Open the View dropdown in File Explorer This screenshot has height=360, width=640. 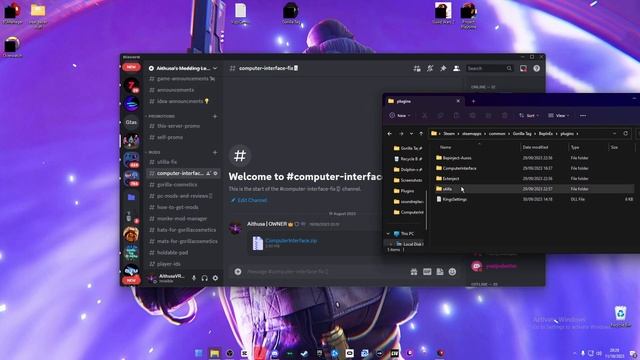coord(559,116)
